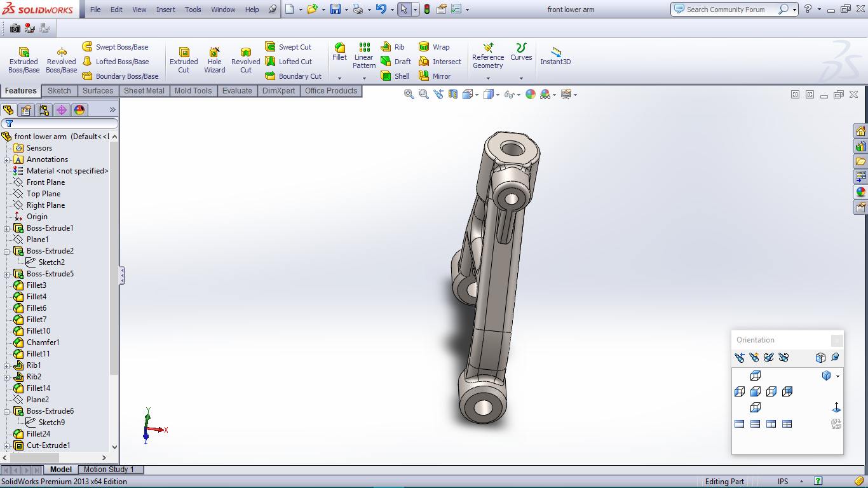Open Hide/Show Items dropdown arrow
The image size is (868, 488).
point(519,95)
